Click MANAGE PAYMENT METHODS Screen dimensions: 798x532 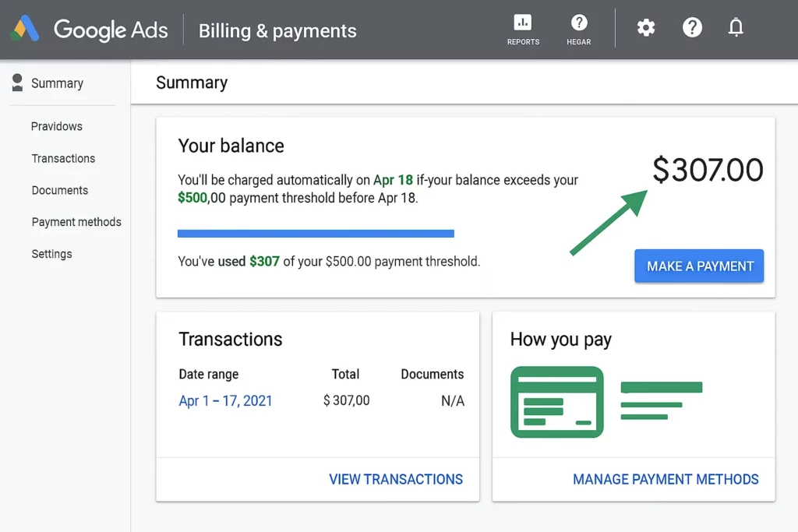[666, 479]
